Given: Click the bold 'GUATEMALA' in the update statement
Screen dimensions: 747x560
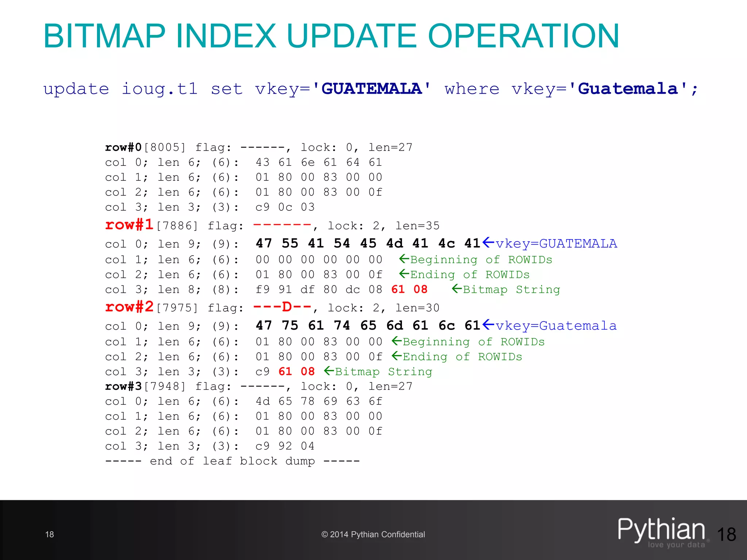Looking at the screenshot, I should pos(372,89).
